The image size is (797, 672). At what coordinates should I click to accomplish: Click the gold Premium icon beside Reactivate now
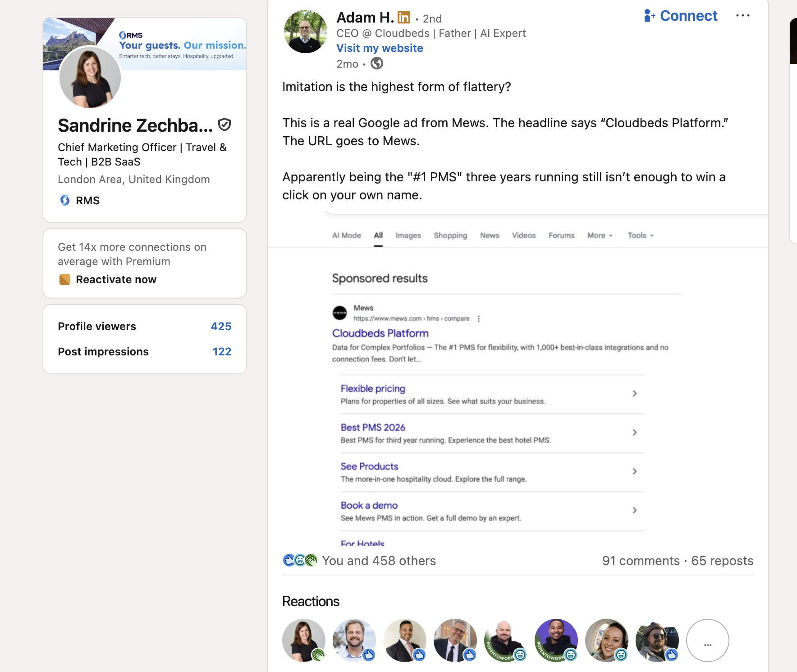click(65, 280)
